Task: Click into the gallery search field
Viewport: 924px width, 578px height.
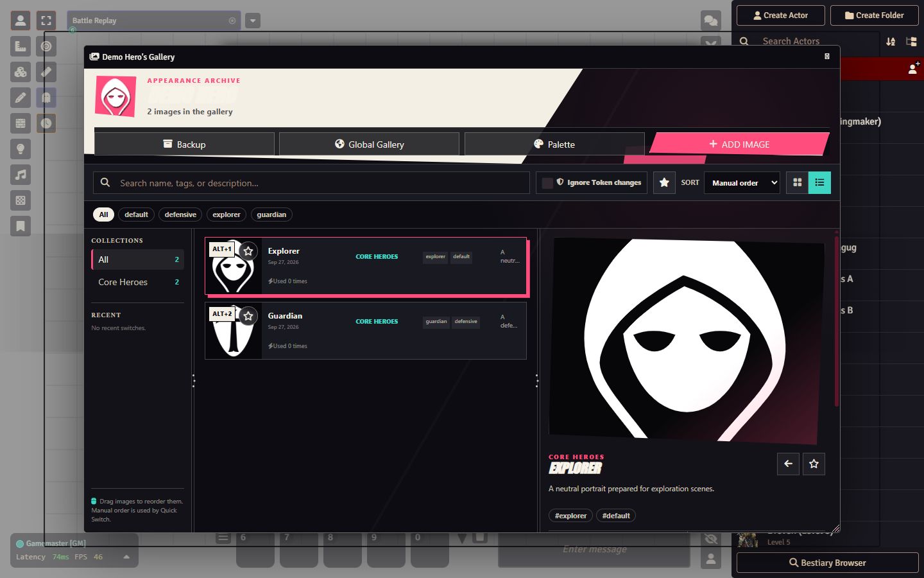Action: (311, 183)
